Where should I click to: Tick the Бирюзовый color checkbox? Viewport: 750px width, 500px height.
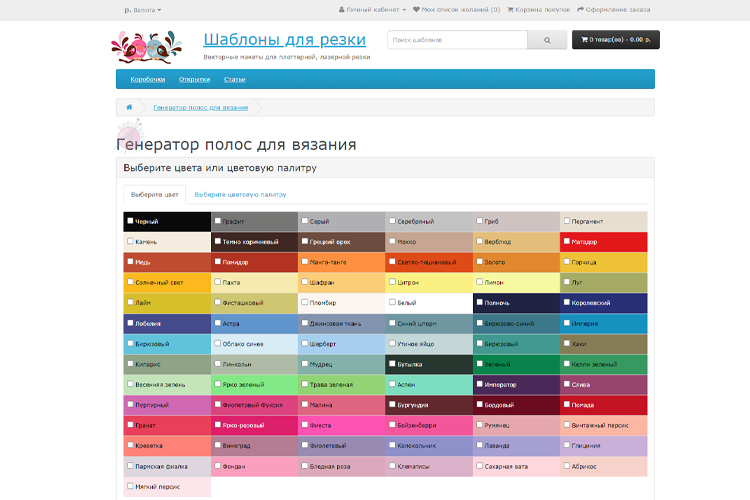(130, 342)
